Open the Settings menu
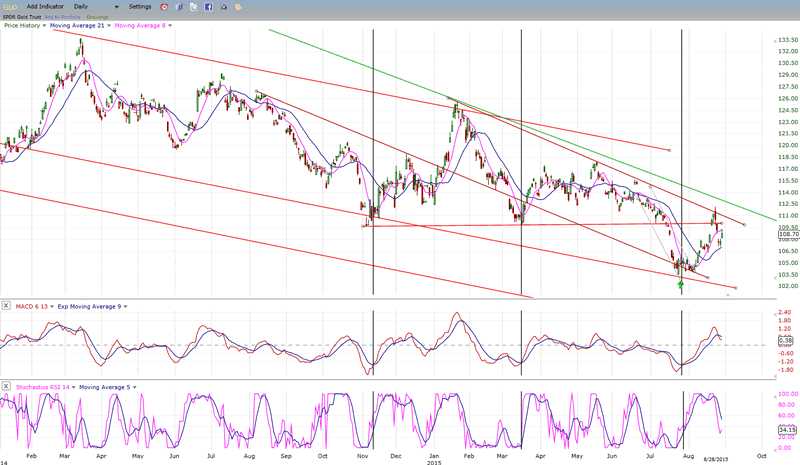This screenshot has height=465, width=800. 141,6
